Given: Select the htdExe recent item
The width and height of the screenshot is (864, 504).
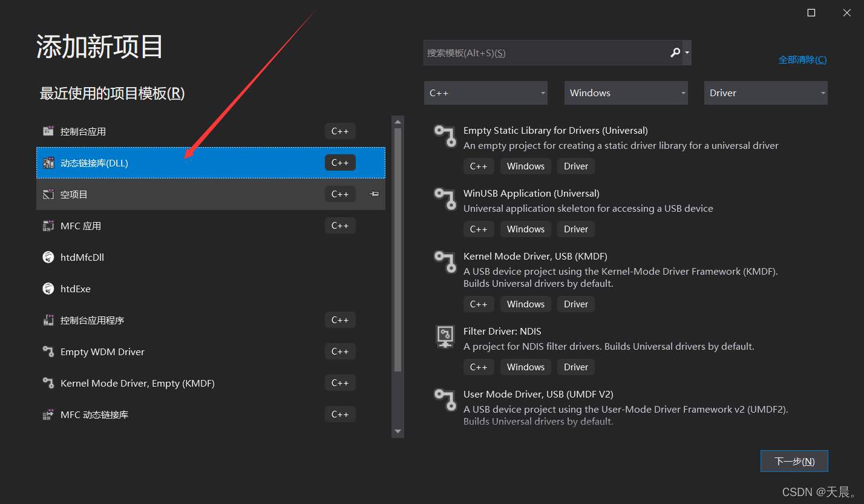Looking at the screenshot, I should 211,289.
